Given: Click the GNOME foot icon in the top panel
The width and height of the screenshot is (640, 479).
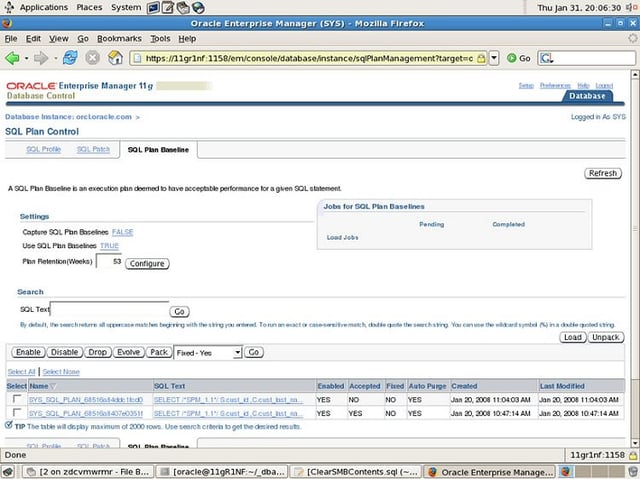Looking at the screenshot, I should coord(9,7).
